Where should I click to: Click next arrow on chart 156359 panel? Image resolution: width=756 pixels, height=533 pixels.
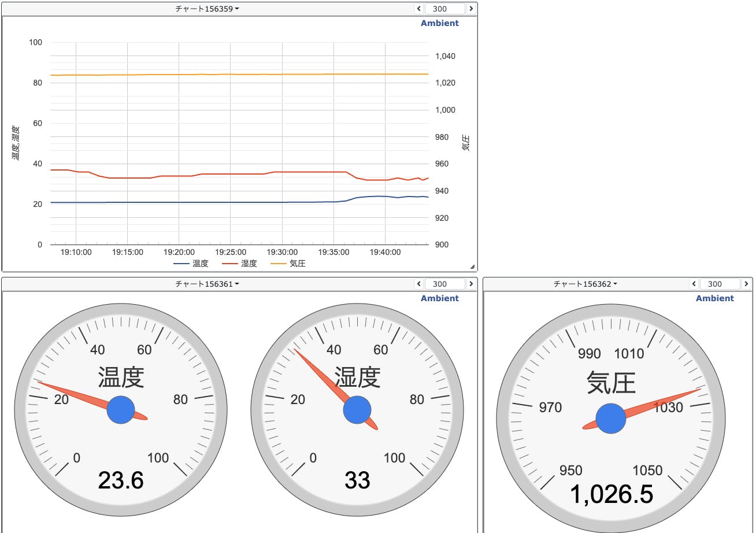point(471,9)
